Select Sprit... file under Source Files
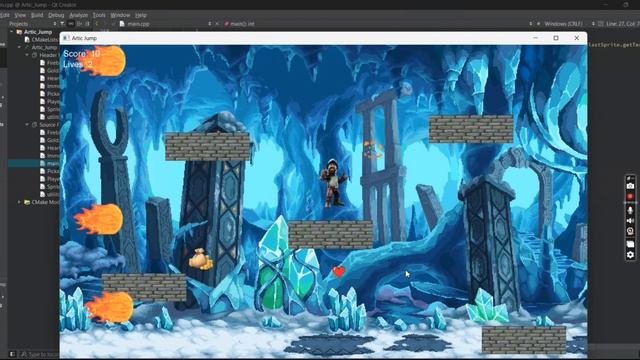The width and height of the screenshot is (640, 360). (49, 187)
